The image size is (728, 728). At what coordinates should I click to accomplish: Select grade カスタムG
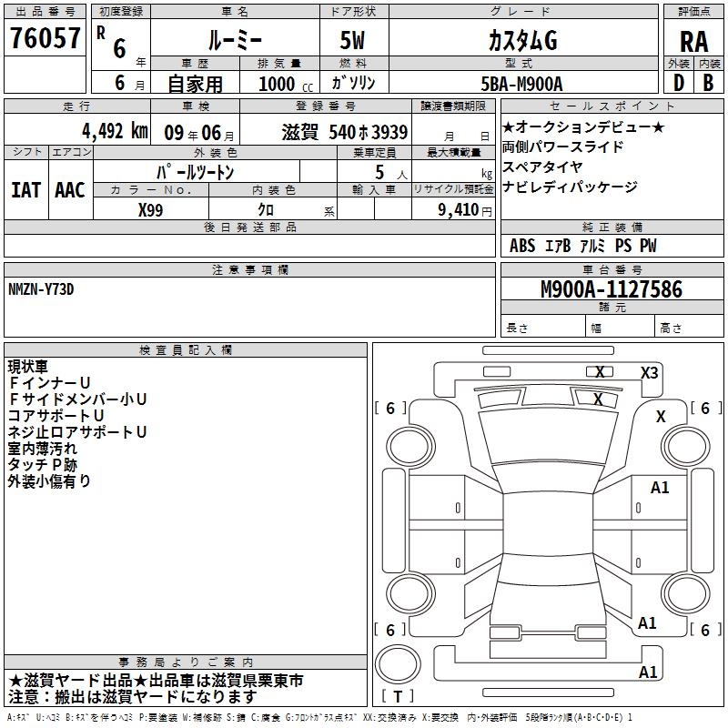(x=522, y=40)
